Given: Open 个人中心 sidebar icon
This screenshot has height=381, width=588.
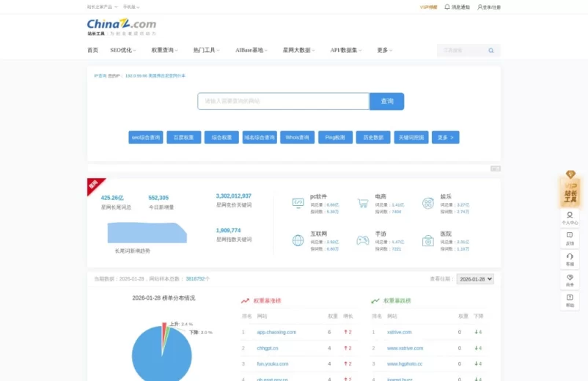Looking at the screenshot, I should click(x=570, y=218).
